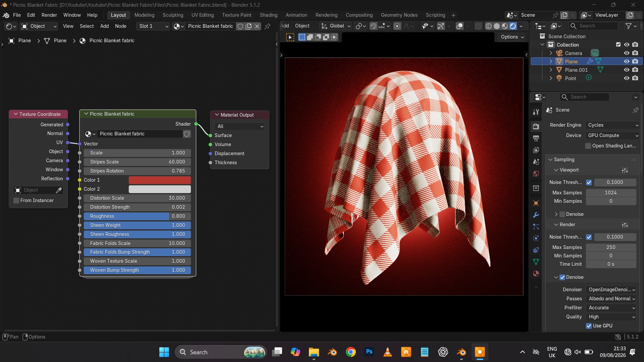The image size is (644, 362).
Task: Toggle the Plane.001 render camera icon
Action: [635, 70]
